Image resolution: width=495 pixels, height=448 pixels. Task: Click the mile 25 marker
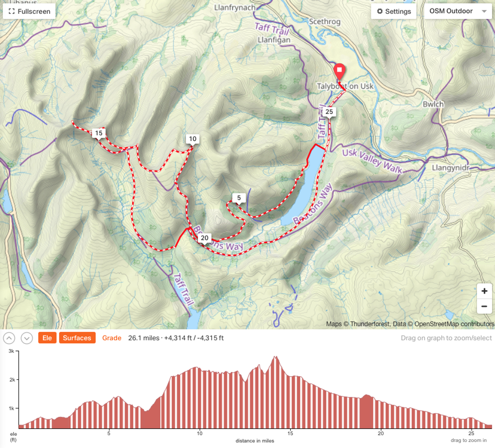pos(329,112)
